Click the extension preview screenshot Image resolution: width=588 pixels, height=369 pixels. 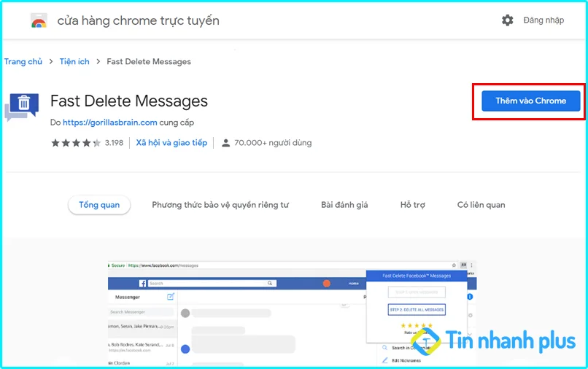tap(292, 314)
